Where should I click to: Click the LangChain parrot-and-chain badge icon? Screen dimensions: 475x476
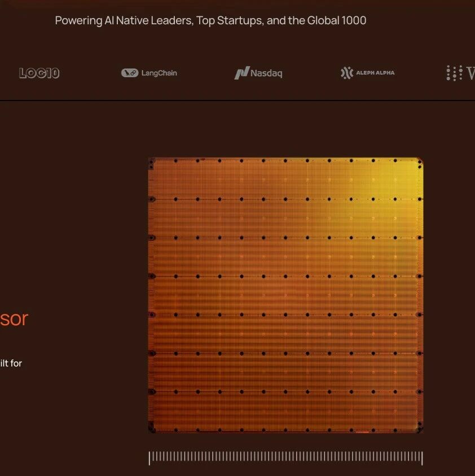pyautogui.click(x=130, y=73)
